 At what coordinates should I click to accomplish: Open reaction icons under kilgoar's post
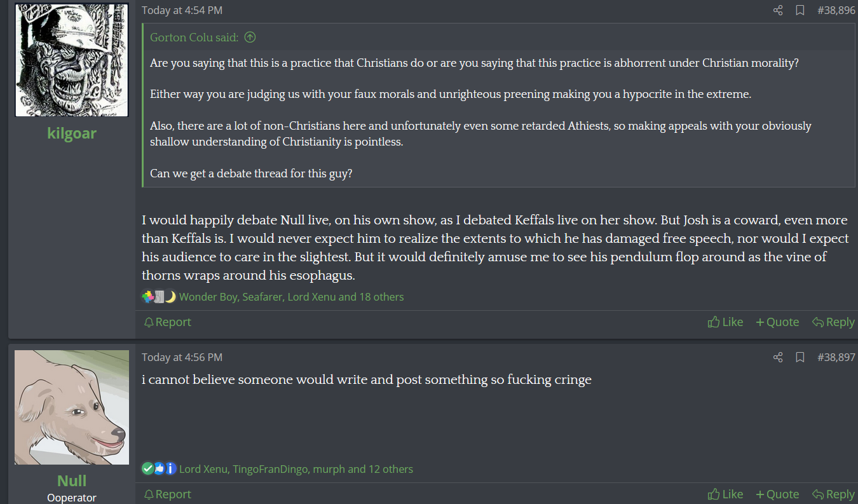[x=158, y=297]
